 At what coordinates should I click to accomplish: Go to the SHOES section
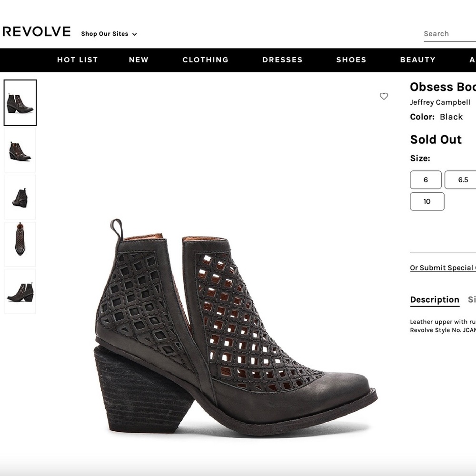point(351,59)
